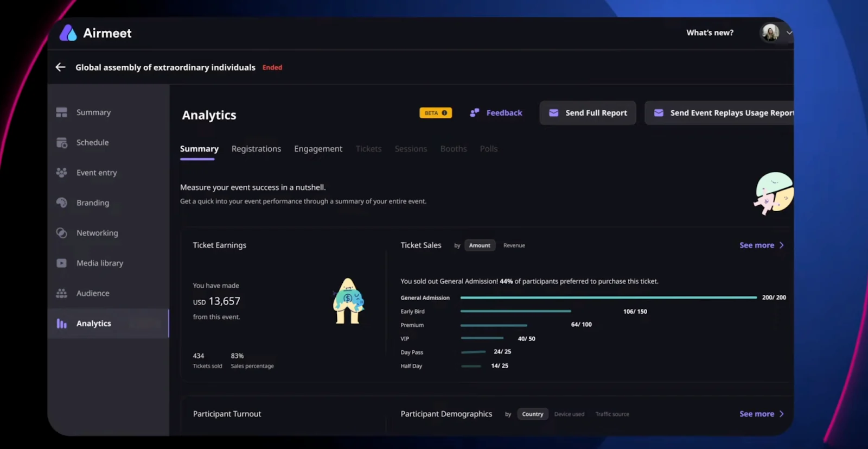868x449 pixels.
Task: Open the Feedback link
Action: 504,113
